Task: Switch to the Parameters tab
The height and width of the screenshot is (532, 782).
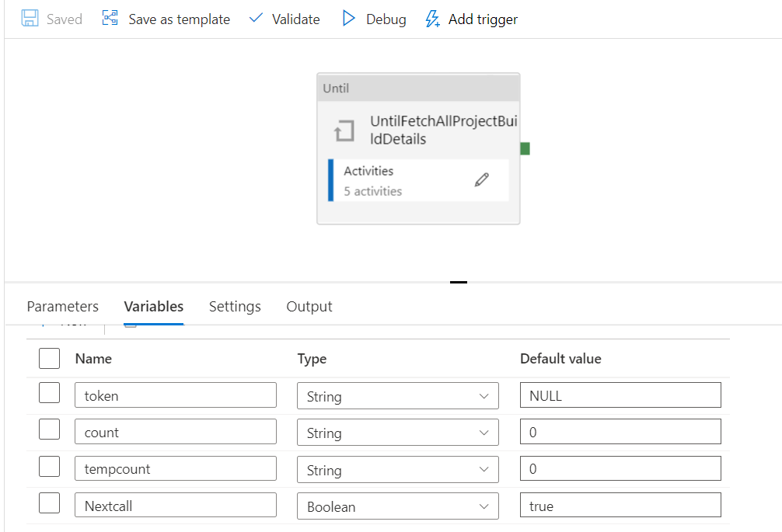Action: tap(63, 307)
